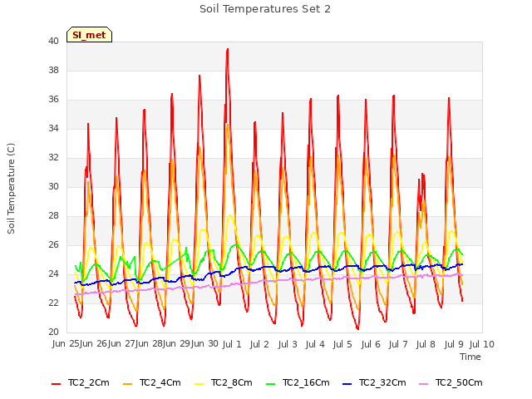This screenshot has width=532, height=399.
Task: Select the TC2_16Cm legend label
Action: tap(306, 382)
